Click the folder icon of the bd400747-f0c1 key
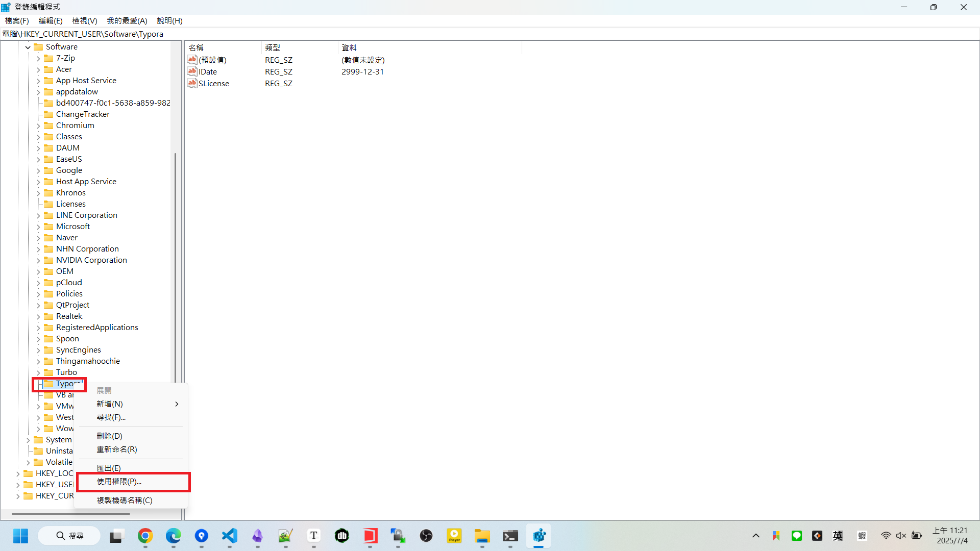Screen dimensions: 980x551 tap(48, 103)
